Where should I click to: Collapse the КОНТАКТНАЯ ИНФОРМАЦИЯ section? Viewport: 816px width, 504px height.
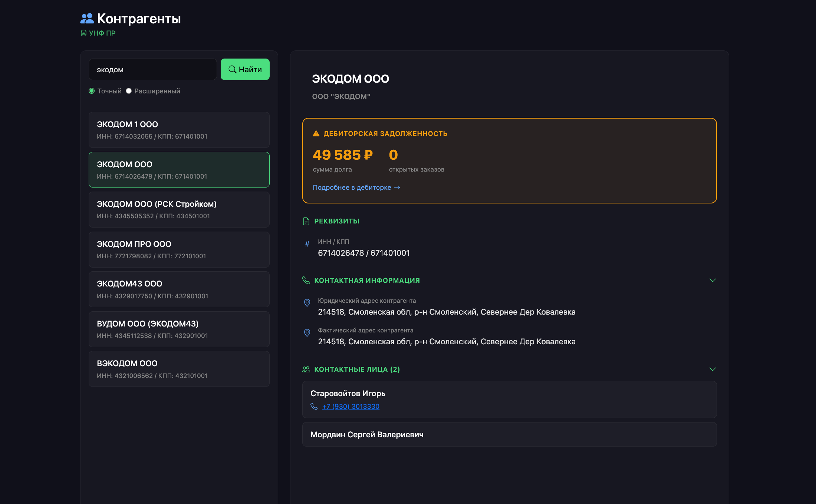click(x=713, y=281)
